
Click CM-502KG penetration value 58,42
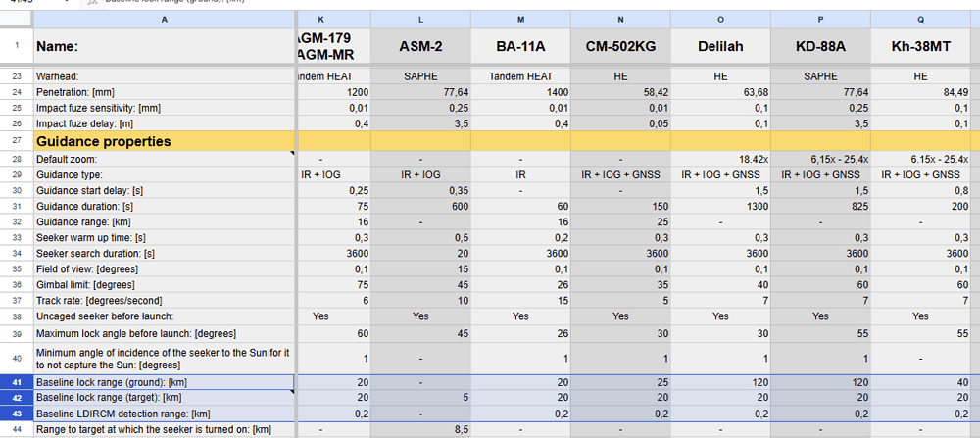pos(620,92)
